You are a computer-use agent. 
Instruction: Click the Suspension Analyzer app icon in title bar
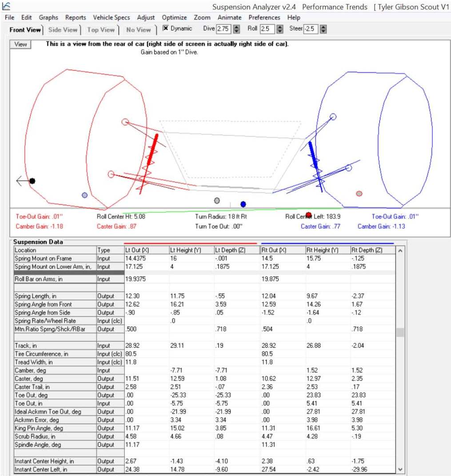[6, 6]
